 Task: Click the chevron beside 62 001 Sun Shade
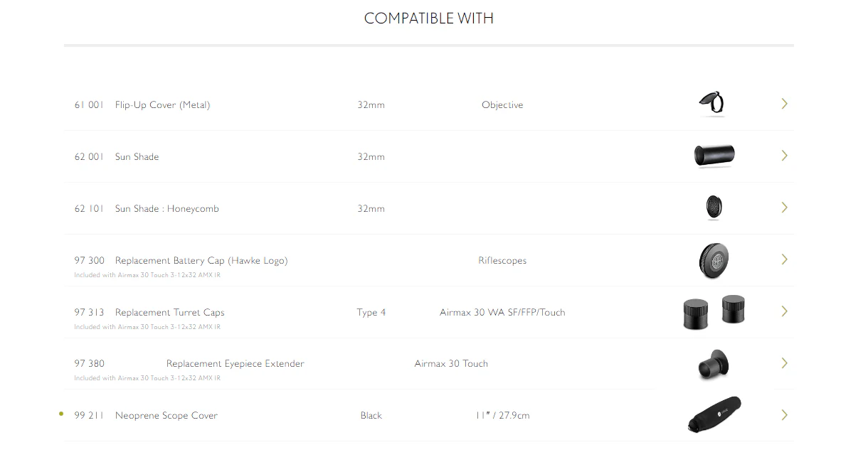[785, 156]
